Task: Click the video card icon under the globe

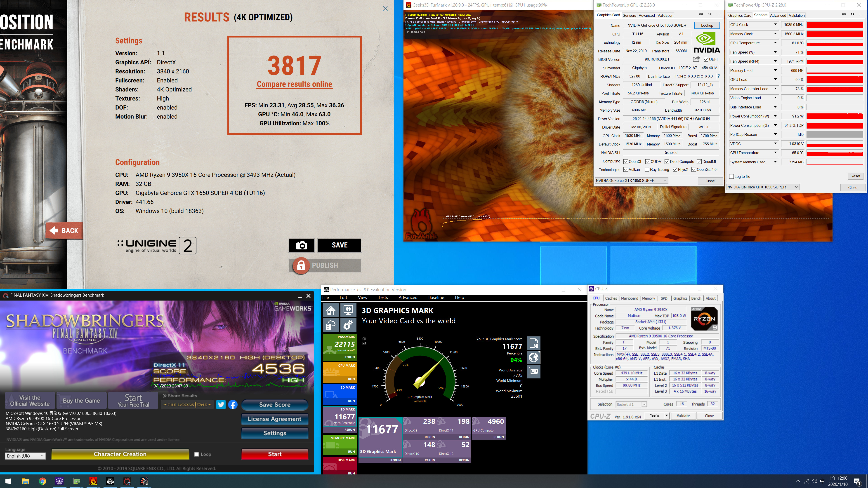Action: [533, 371]
